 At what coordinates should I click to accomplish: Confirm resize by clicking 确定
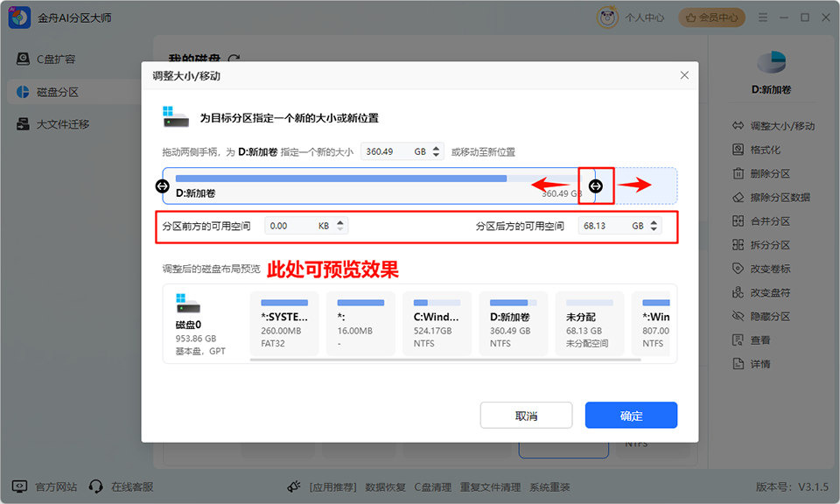coord(631,415)
